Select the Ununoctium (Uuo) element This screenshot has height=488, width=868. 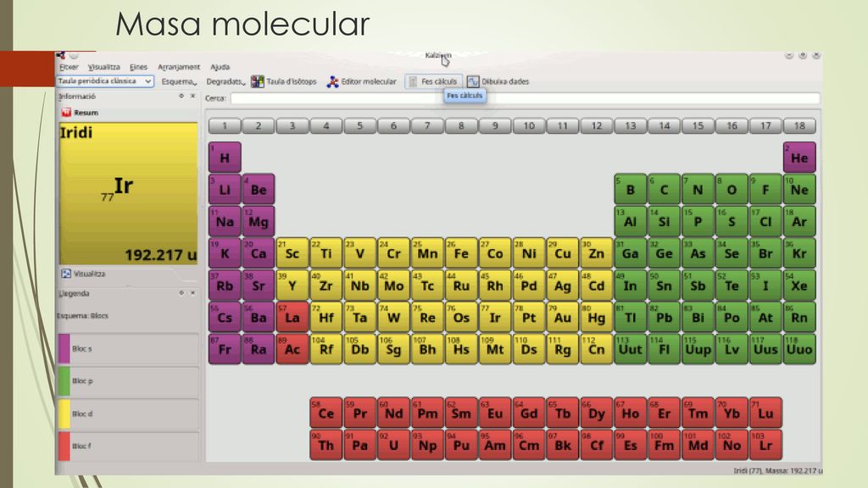click(x=799, y=349)
